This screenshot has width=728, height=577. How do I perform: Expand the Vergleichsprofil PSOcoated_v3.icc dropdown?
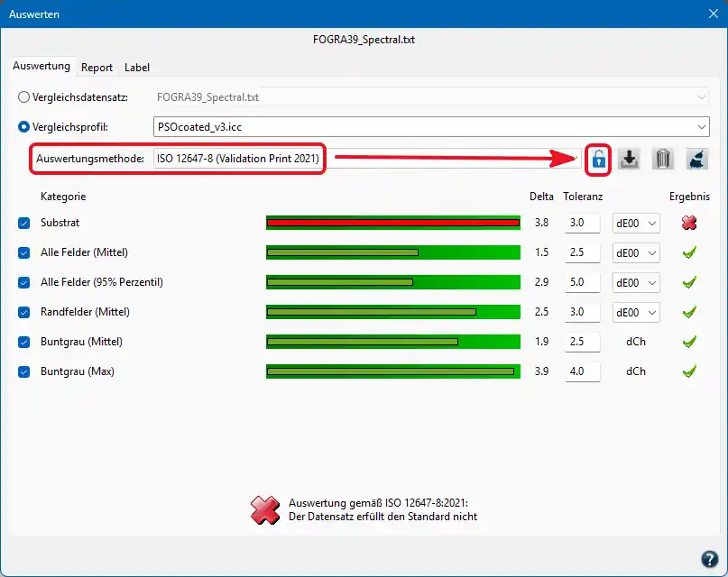(x=431, y=126)
